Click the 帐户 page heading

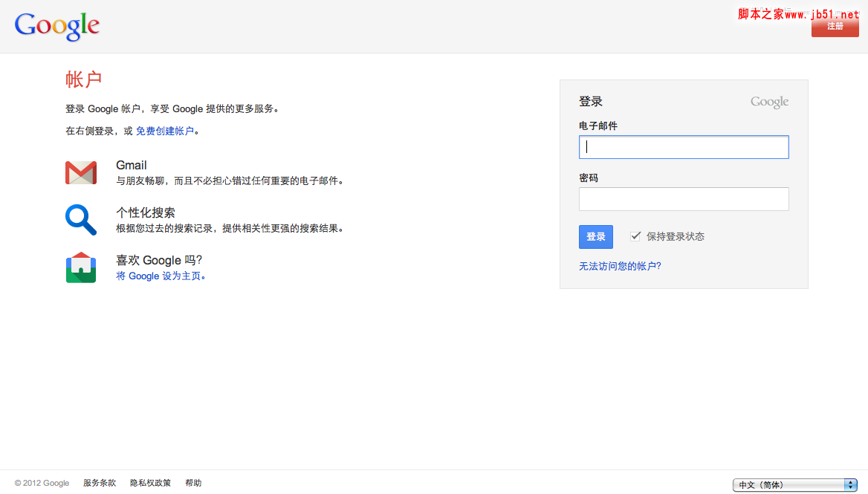point(83,79)
